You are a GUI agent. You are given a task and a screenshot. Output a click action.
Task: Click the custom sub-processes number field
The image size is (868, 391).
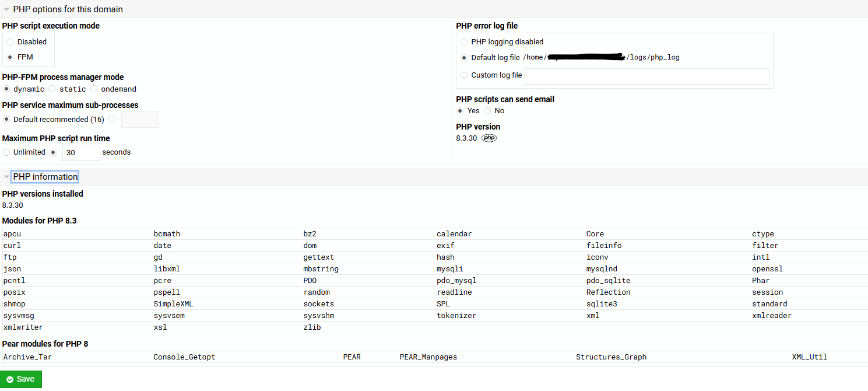(x=140, y=120)
